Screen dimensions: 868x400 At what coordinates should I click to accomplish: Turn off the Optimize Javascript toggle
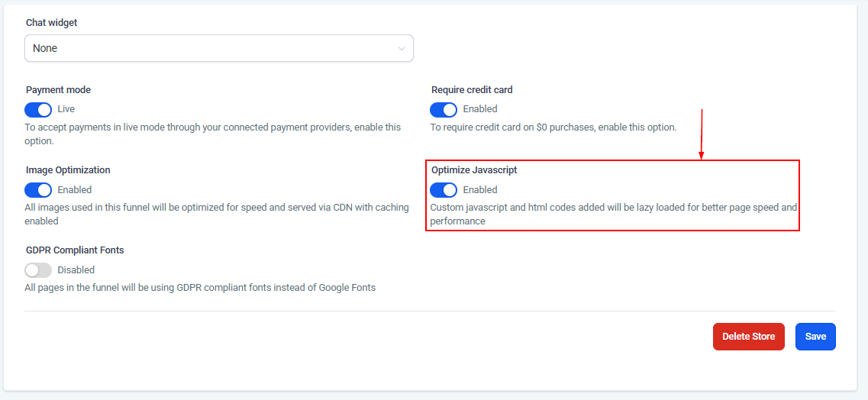pos(444,190)
